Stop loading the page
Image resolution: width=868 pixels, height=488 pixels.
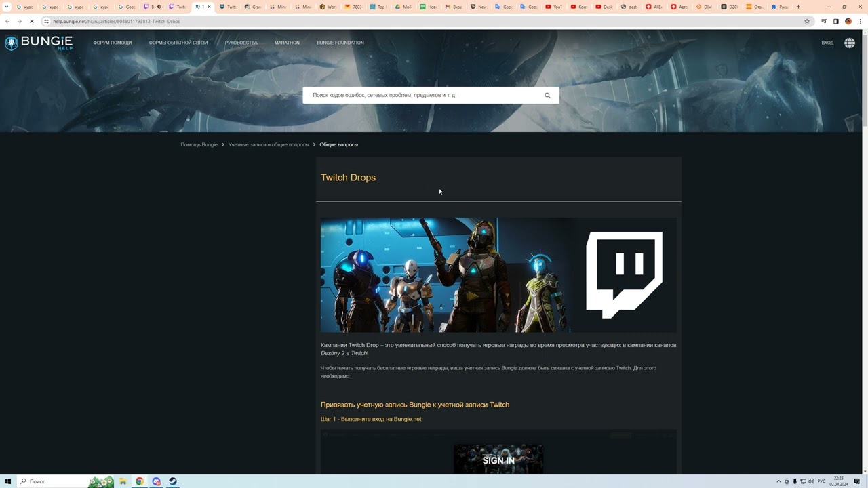pos(31,21)
